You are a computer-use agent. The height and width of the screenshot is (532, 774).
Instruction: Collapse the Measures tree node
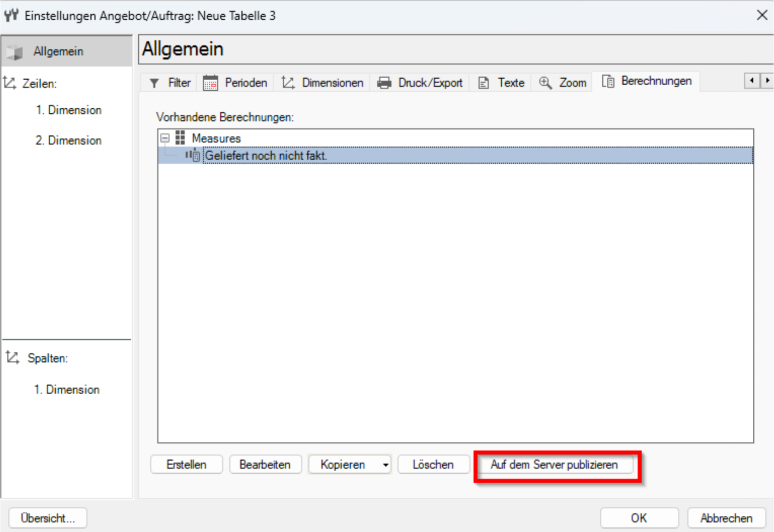[165, 138]
